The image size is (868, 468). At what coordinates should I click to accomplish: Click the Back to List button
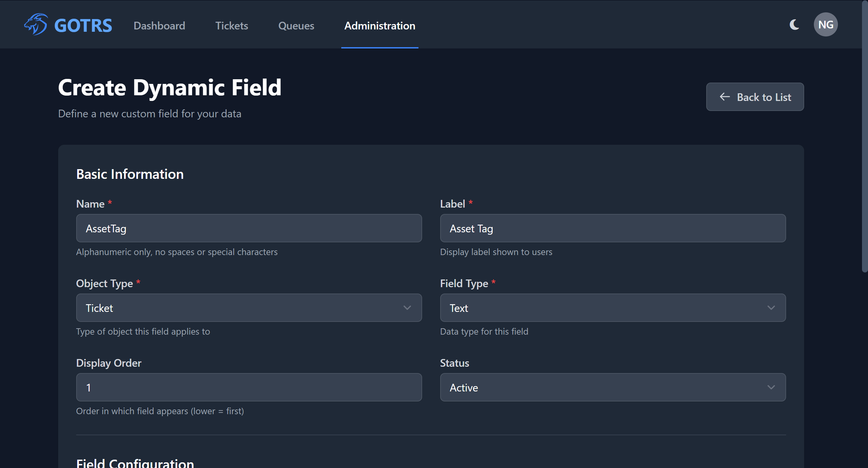point(755,97)
